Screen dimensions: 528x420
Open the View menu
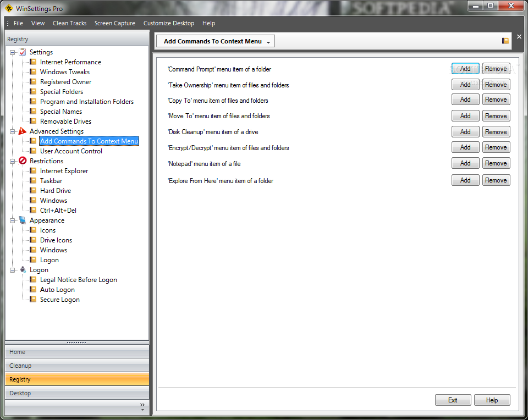pyautogui.click(x=38, y=23)
